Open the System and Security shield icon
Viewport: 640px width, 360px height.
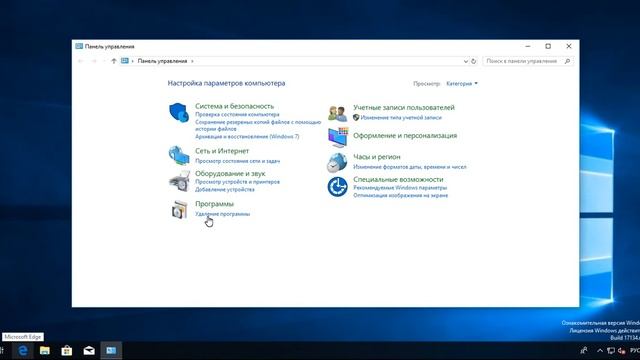[179, 112]
